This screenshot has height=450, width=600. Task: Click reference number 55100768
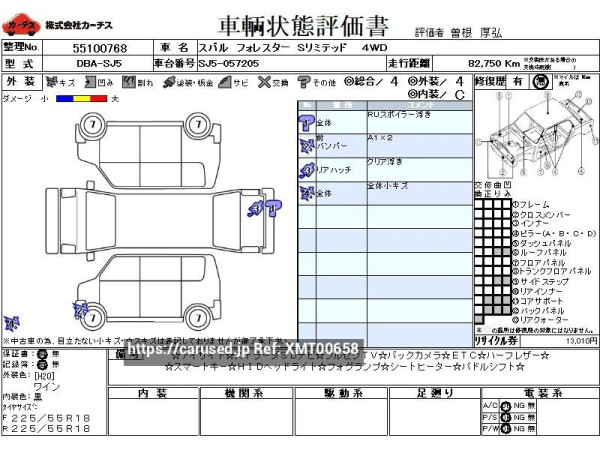point(99,48)
